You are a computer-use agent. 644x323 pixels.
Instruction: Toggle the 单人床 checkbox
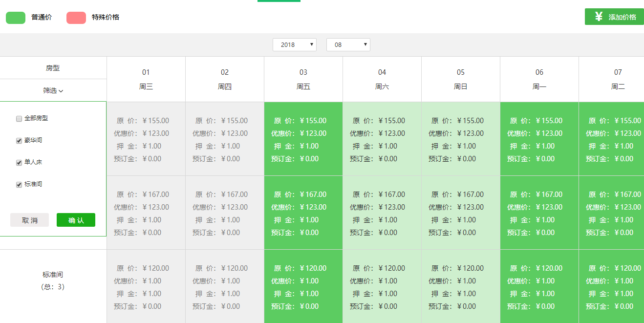[19, 163]
